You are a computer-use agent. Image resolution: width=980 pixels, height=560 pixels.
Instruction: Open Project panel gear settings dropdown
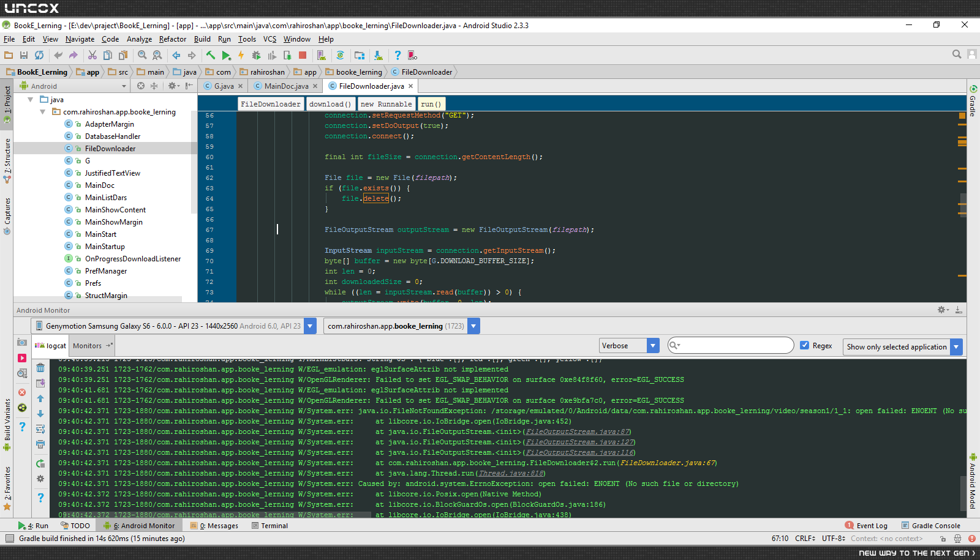click(173, 86)
